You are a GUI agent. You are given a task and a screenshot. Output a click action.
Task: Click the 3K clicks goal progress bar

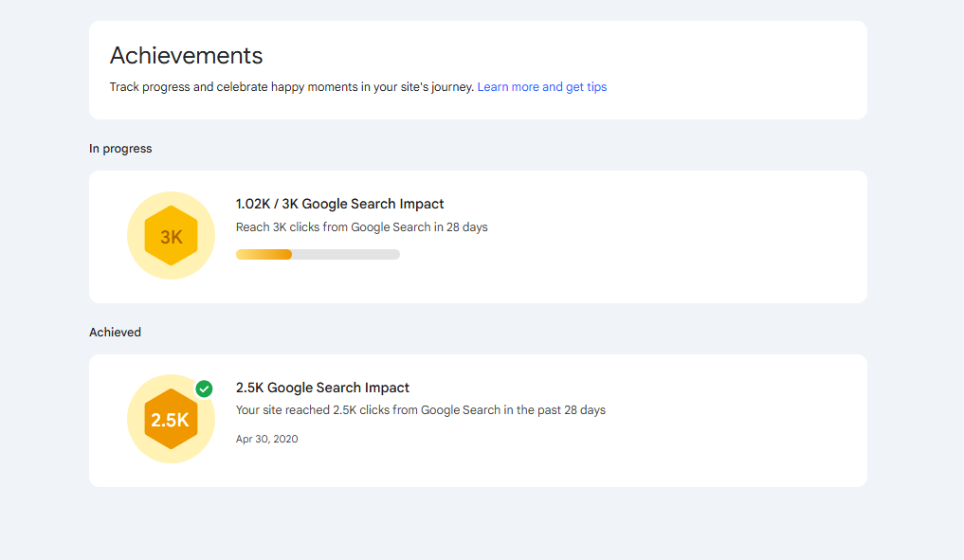318,254
